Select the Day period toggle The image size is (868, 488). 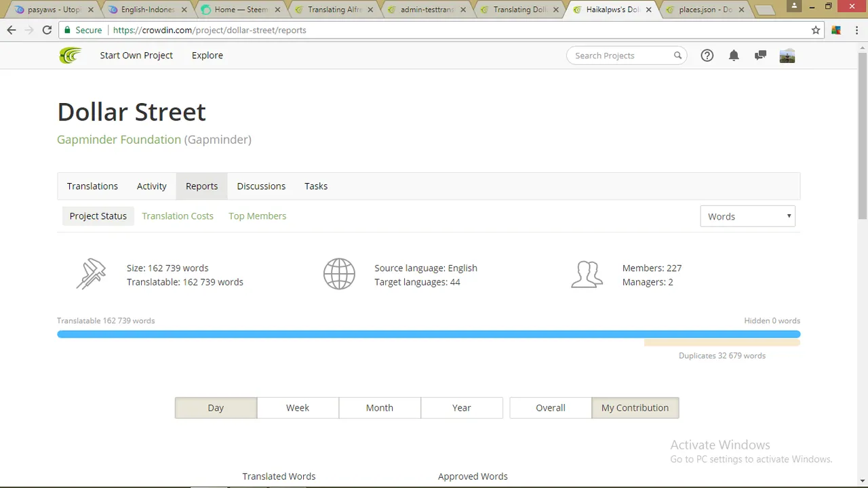click(216, 408)
